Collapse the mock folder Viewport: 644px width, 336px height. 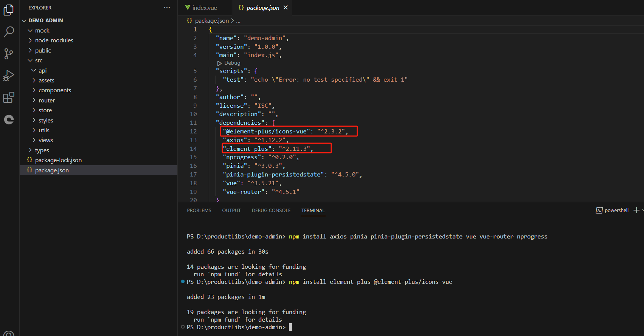[x=30, y=30]
